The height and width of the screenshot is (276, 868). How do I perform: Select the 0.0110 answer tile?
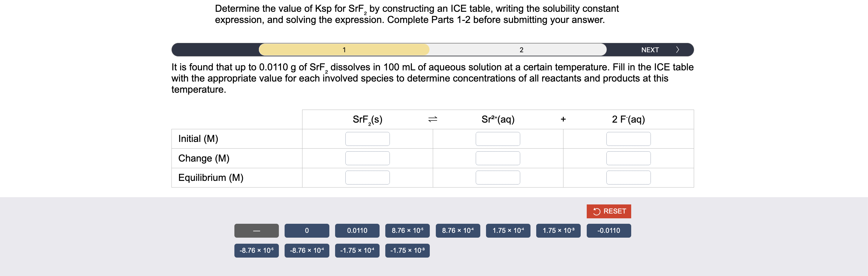coord(357,230)
